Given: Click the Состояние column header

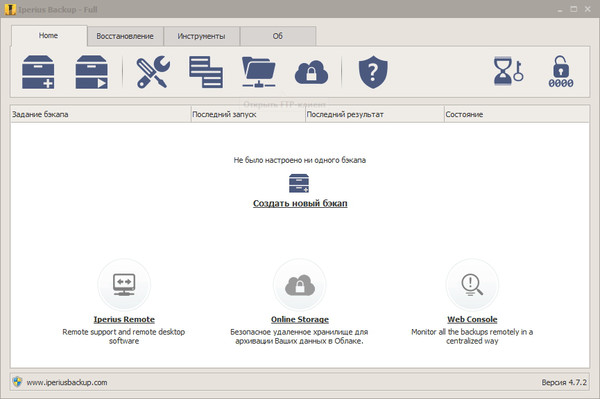Looking at the screenshot, I should pos(517,114).
